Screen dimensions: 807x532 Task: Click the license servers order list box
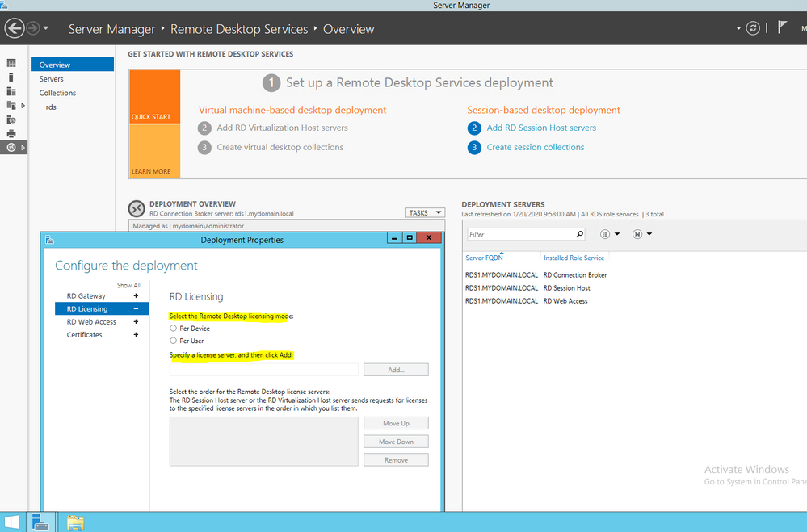tap(263, 442)
